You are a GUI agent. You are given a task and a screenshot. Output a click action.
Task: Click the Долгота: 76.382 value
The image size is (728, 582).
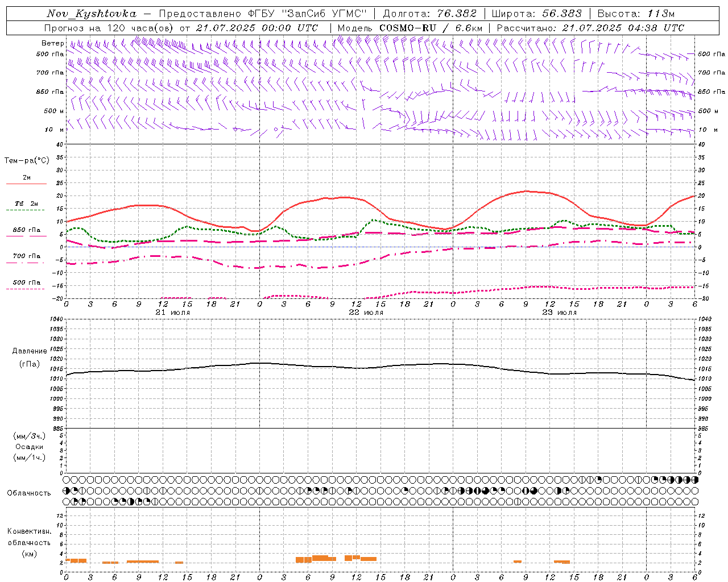click(x=429, y=14)
